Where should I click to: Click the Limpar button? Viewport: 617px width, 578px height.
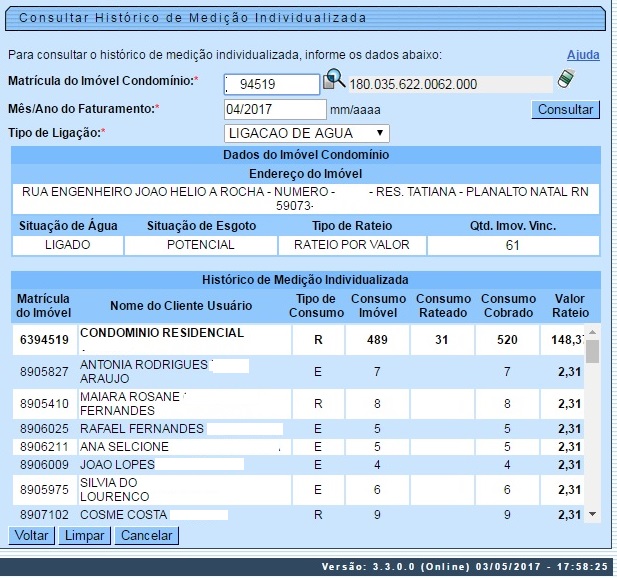point(84,536)
